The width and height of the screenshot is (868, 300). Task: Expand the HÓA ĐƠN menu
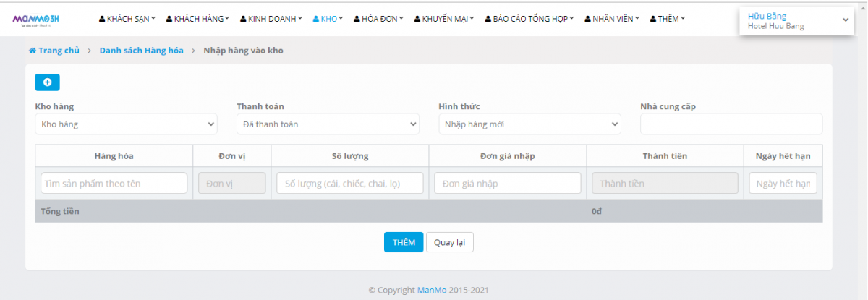coord(378,19)
